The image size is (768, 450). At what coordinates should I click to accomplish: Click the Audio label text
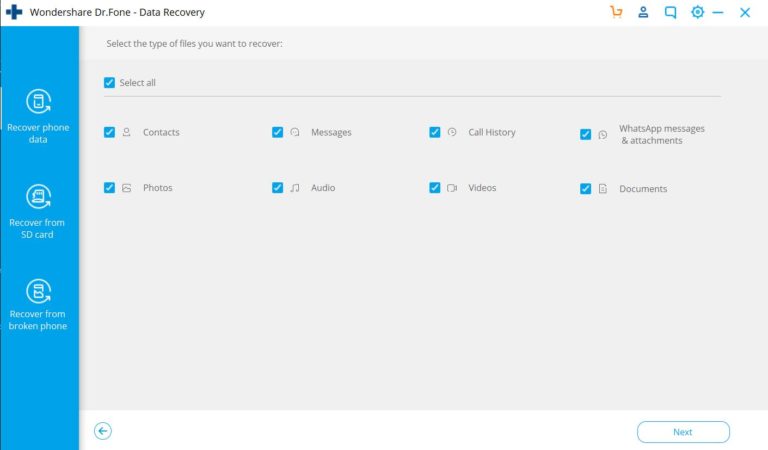[x=323, y=188]
